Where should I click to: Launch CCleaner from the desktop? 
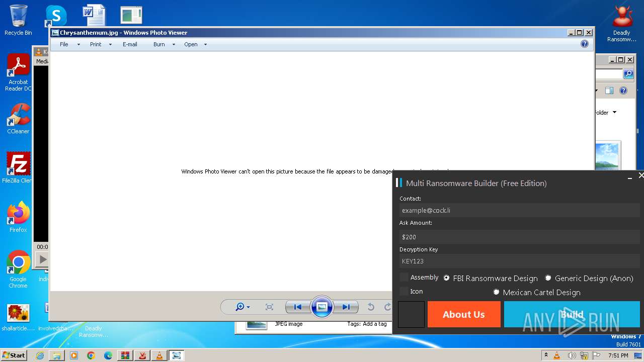tap(18, 119)
